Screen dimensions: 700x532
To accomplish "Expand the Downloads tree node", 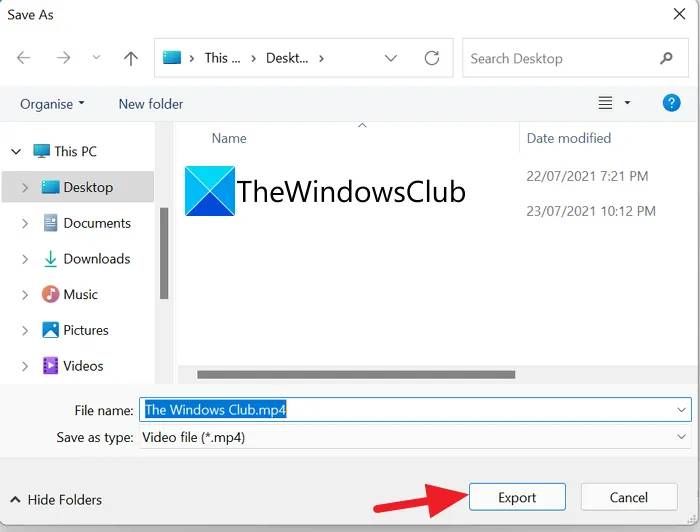I will (x=25, y=259).
